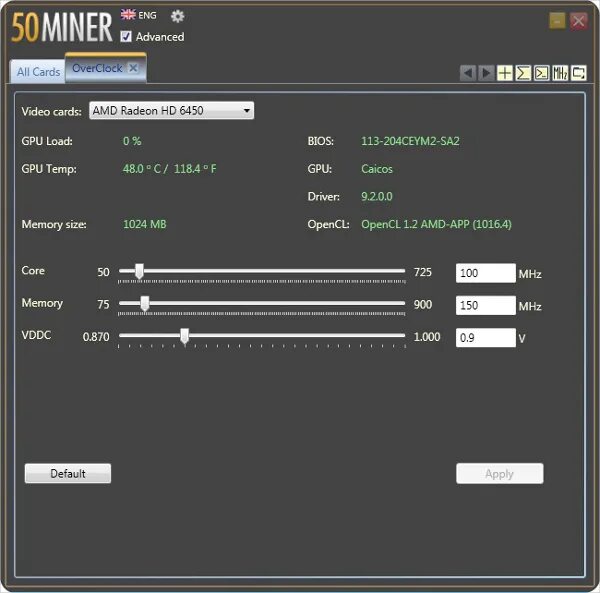
Task: Switch to the All Cards tab
Action: pyautogui.click(x=38, y=72)
